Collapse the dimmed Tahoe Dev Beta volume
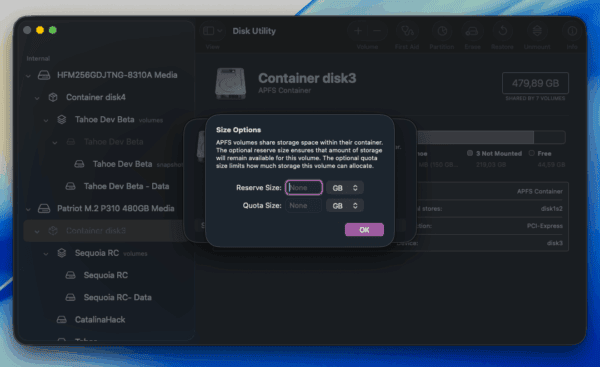 pos(55,142)
